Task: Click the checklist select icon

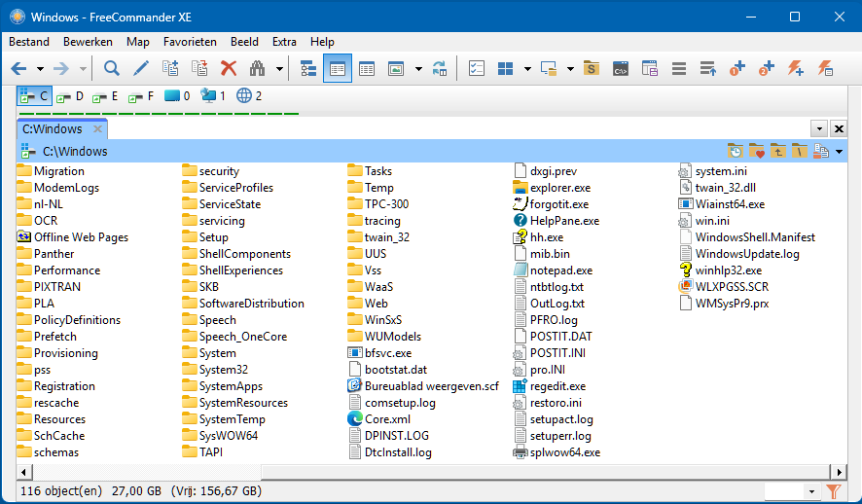Action: coord(476,69)
